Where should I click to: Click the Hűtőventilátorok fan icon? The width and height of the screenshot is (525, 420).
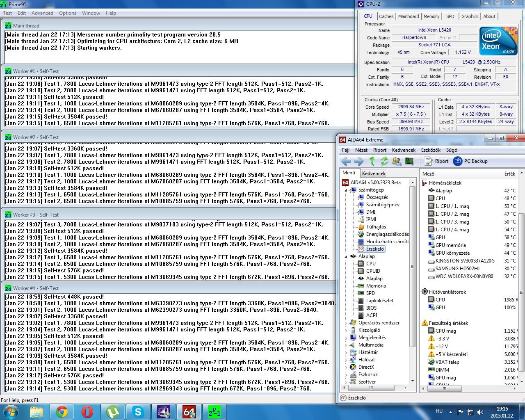point(425,292)
